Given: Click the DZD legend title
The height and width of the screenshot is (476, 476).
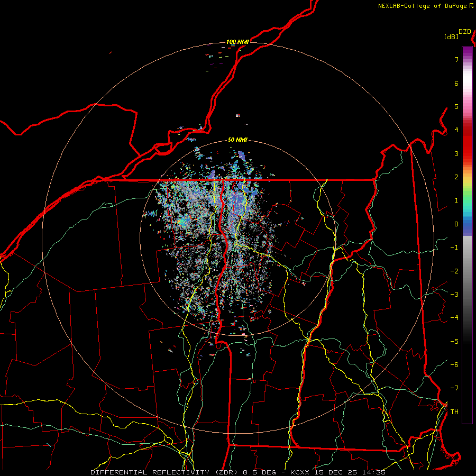Looking at the screenshot, I should coord(465,32).
